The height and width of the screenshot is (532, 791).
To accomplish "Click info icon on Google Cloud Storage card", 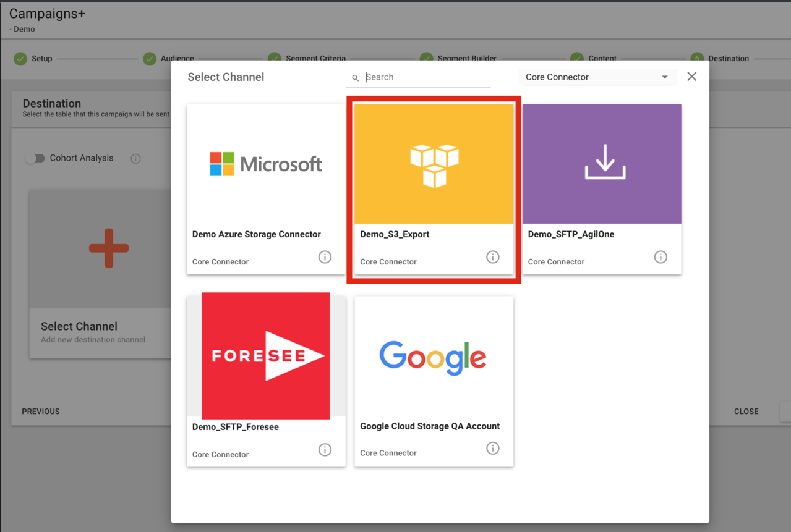I will 492,449.
